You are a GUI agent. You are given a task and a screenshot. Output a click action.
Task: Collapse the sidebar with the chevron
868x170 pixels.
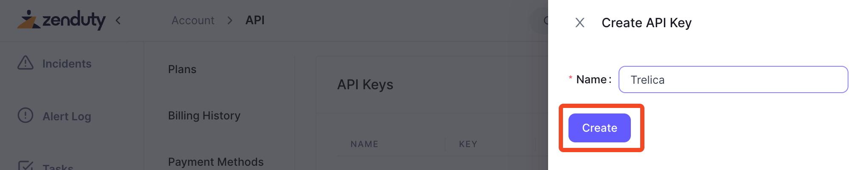[x=118, y=20]
